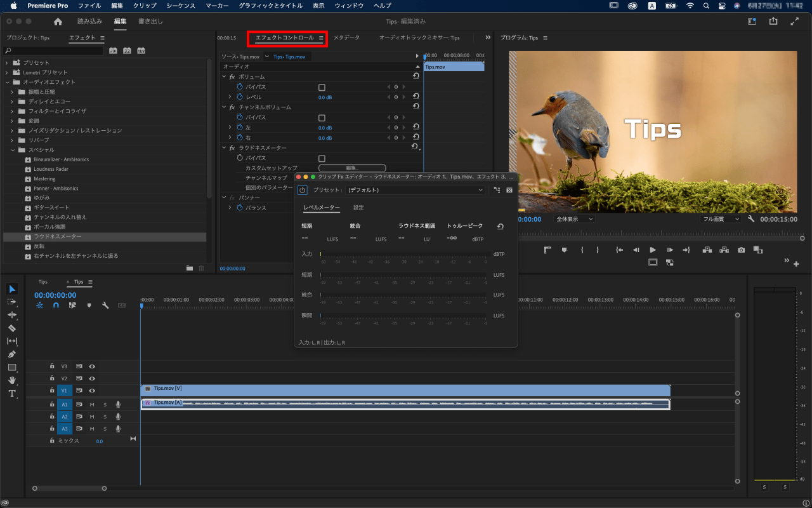The image size is (812, 508).
Task: Click the Lift button in Program monitor
Action: click(x=707, y=250)
